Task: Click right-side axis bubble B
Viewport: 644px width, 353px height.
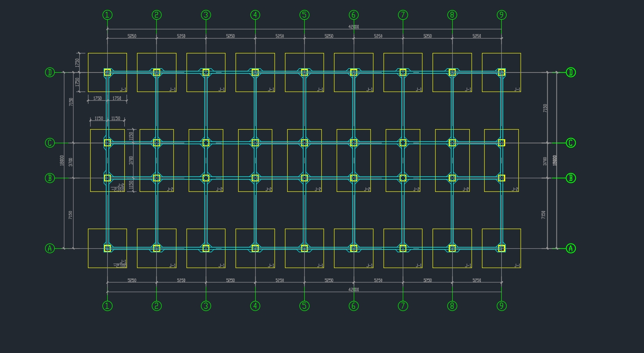Action: [x=570, y=178]
